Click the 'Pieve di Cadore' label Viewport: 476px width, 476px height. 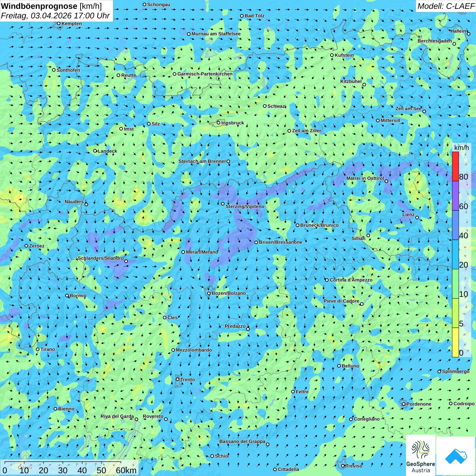click(x=341, y=301)
